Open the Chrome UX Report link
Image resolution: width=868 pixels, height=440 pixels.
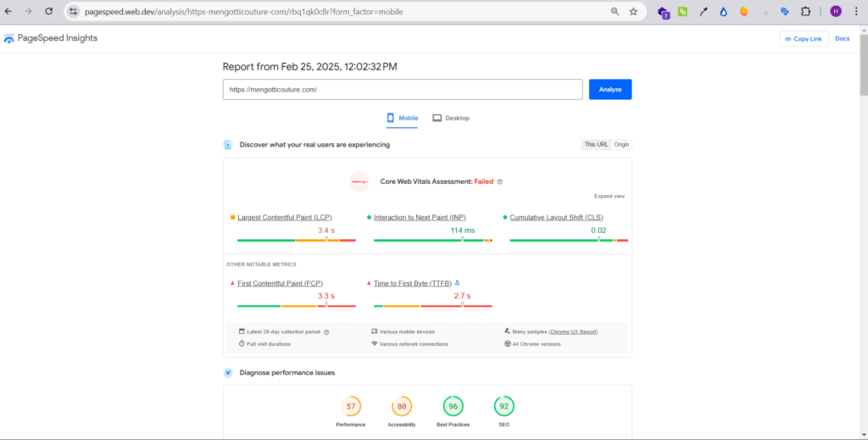(573, 332)
